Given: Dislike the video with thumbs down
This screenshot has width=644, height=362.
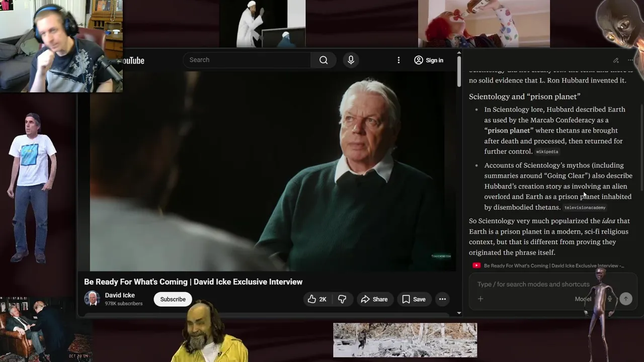Looking at the screenshot, I should tap(342, 299).
